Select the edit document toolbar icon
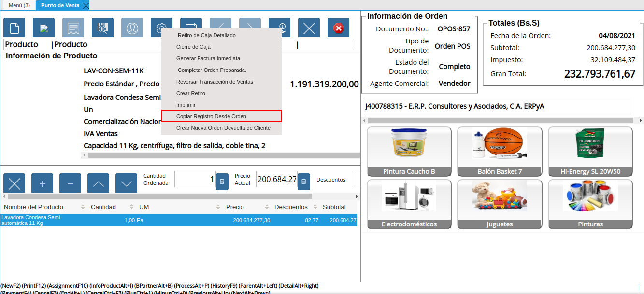The height and width of the screenshot is (294, 644). pyautogui.click(x=43, y=28)
